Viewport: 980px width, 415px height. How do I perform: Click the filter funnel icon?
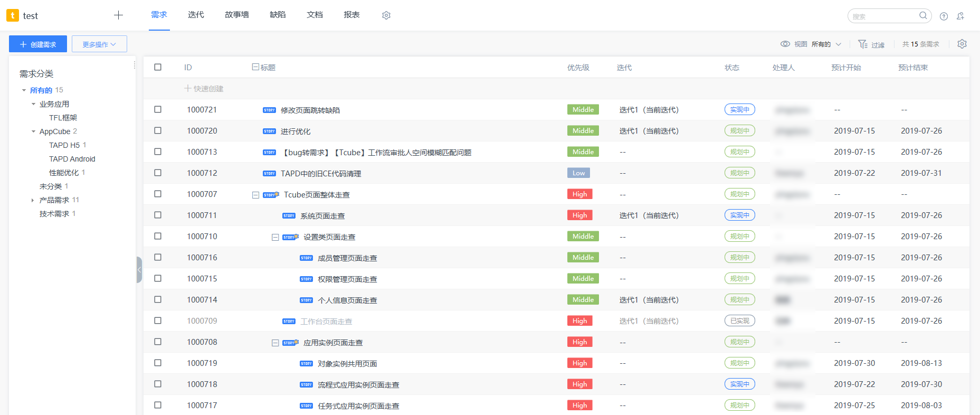coord(863,44)
